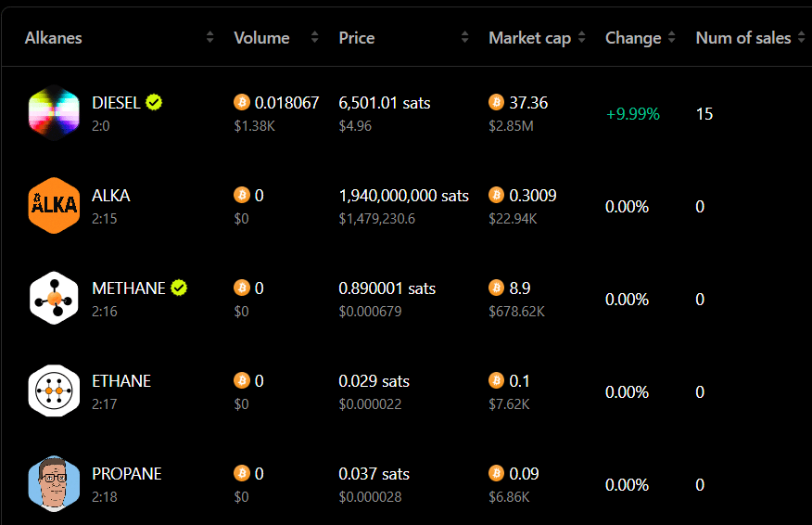Open the DIESEL token name link
Image resolution: width=812 pixels, height=525 pixels.
[116, 103]
